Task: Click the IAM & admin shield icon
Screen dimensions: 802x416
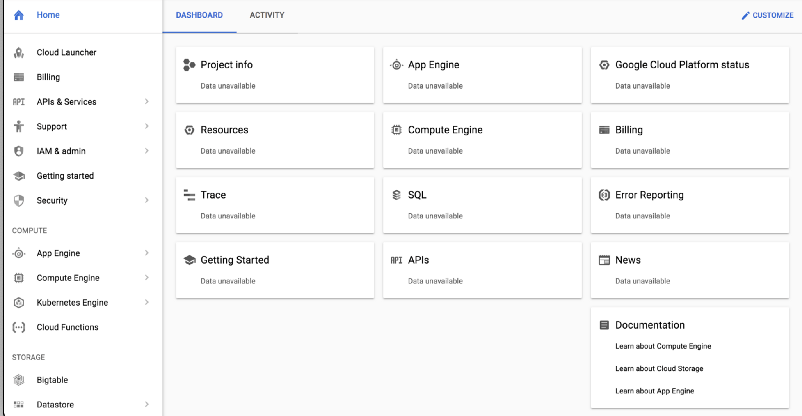Action: (19, 151)
